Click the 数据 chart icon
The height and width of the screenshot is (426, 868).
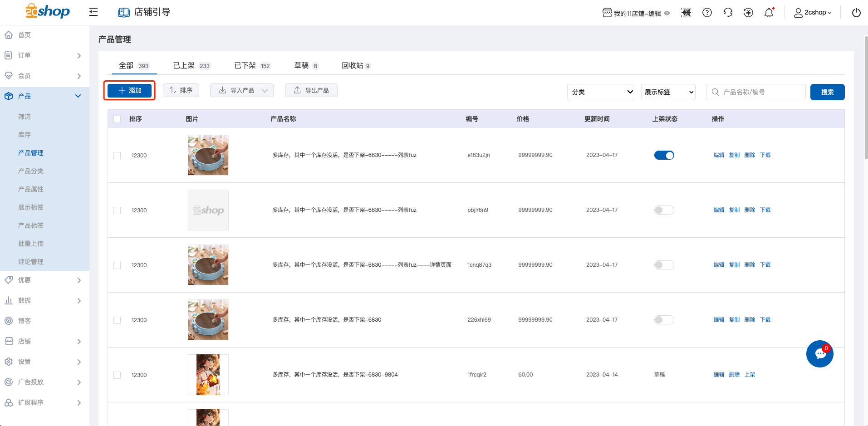pyautogui.click(x=9, y=300)
